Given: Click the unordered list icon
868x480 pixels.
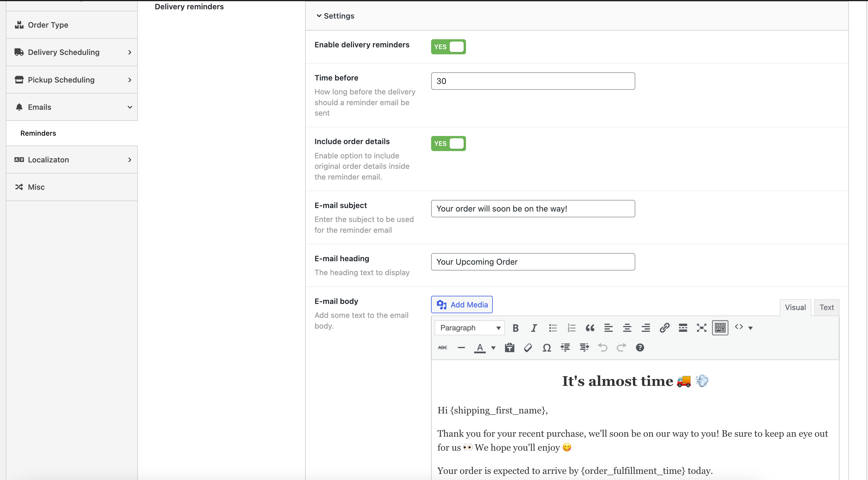Looking at the screenshot, I should (x=553, y=327).
